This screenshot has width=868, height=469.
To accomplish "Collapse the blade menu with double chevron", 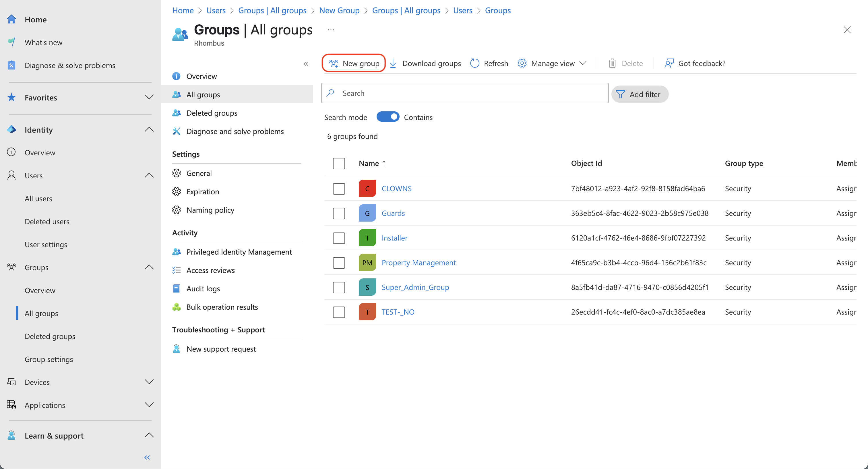I will click(x=306, y=64).
